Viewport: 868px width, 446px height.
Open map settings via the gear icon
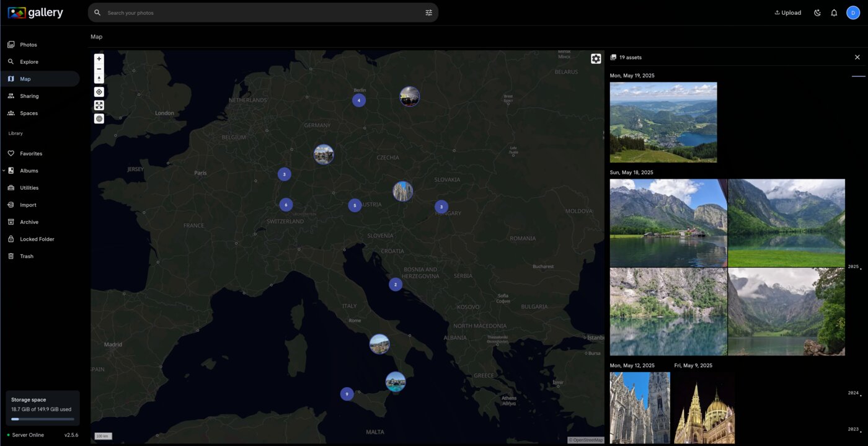[x=596, y=58]
